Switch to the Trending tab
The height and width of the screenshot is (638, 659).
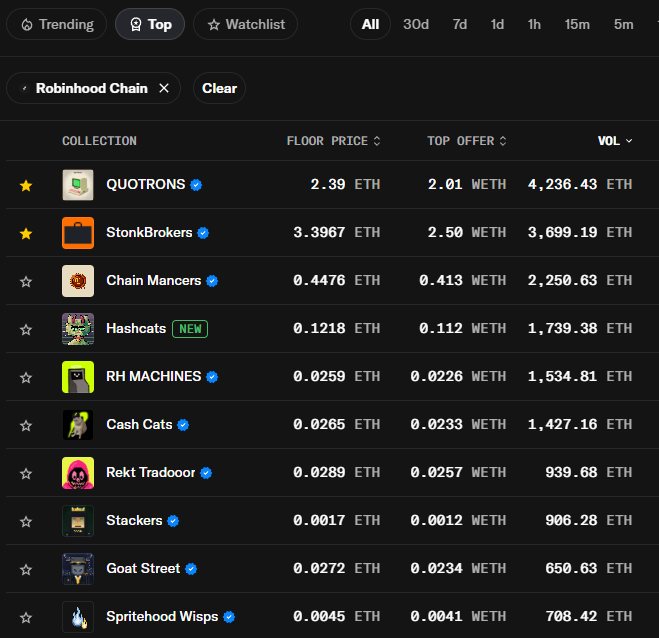point(57,24)
